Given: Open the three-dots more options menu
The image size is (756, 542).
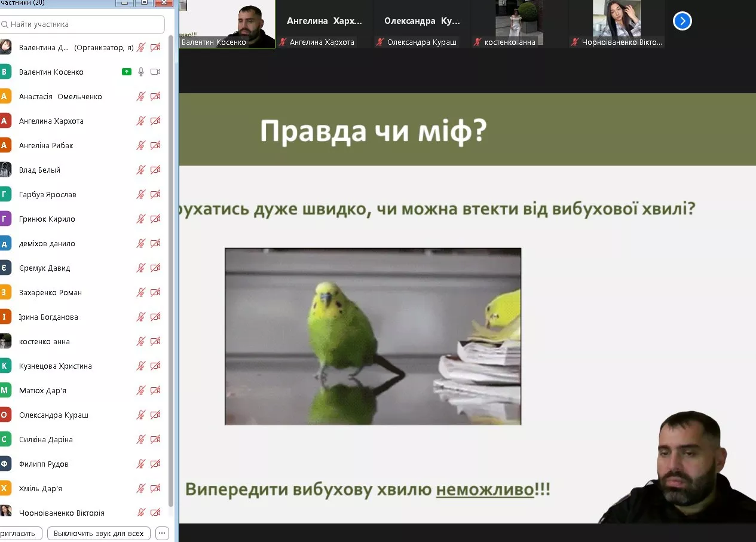Looking at the screenshot, I should (x=162, y=533).
